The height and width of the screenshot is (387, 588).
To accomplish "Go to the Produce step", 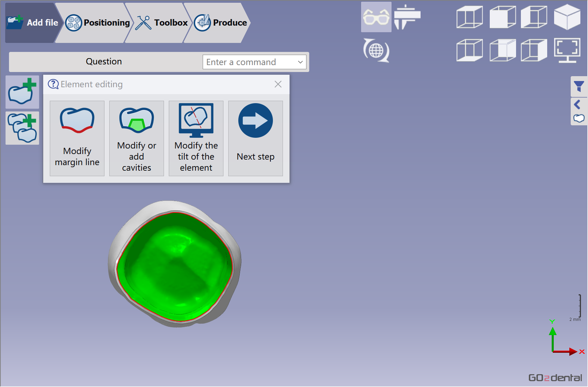I will (x=220, y=23).
